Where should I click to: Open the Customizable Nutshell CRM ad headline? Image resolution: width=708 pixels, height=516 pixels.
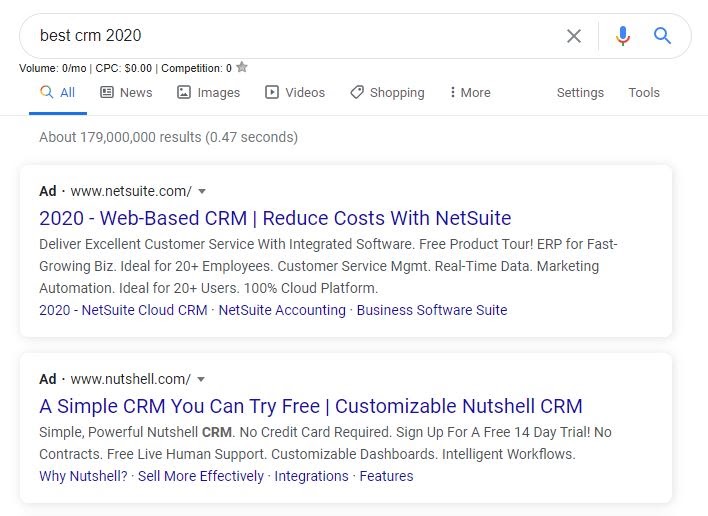(311, 406)
